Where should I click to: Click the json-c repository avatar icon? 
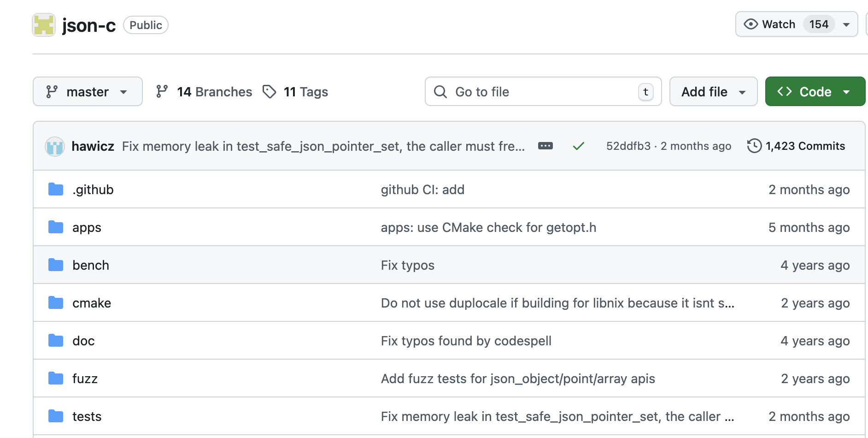click(44, 25)
